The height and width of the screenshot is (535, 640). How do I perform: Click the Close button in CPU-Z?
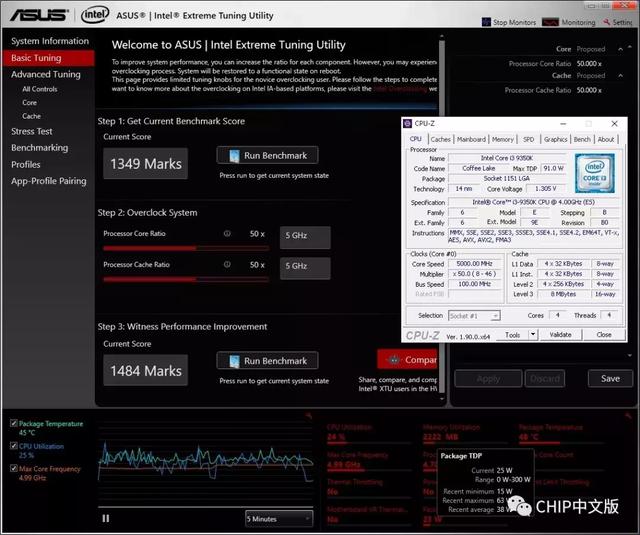[x=604, y=335]
